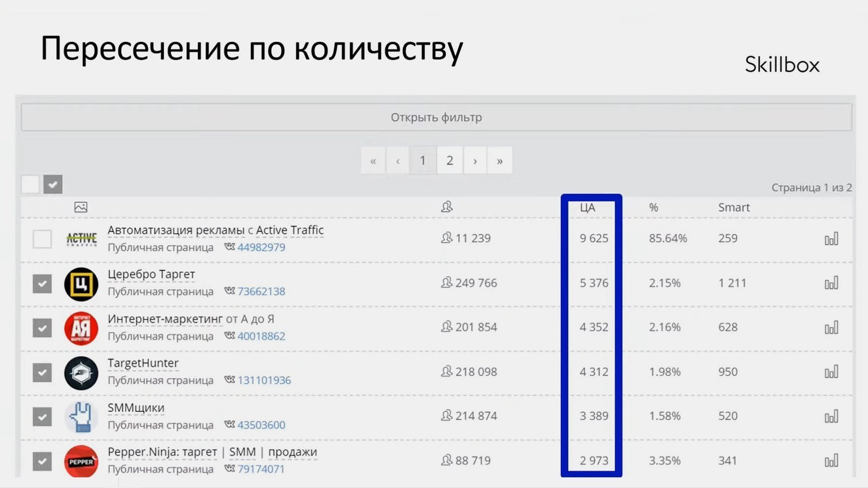
Task: Open group link 43503600
Action: point(262,425)
